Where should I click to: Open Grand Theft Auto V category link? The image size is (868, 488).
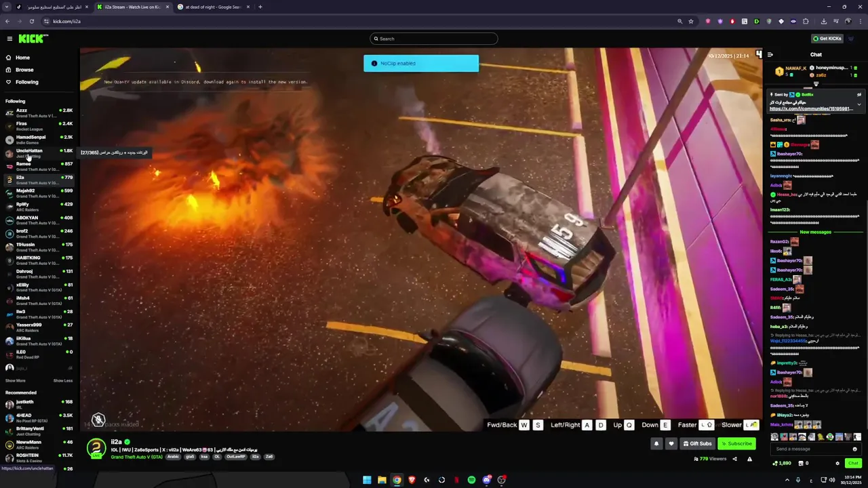coord(136,457)
